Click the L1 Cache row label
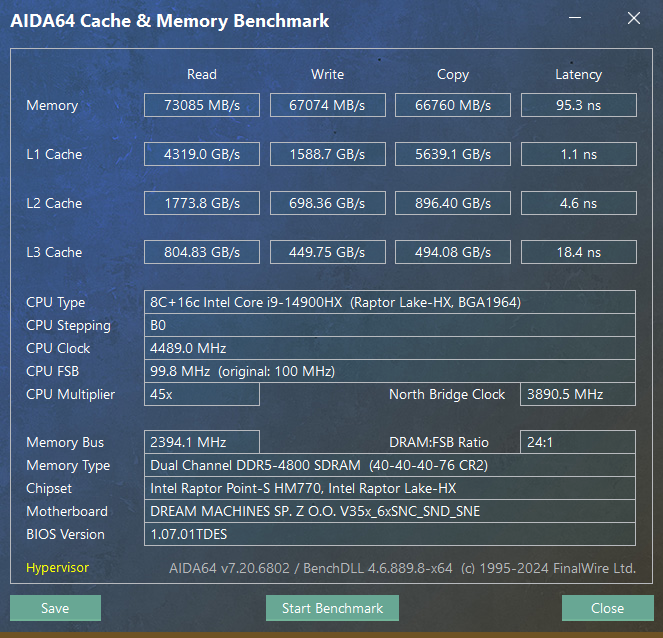The width and height of the screenshot is (663, 638). pyautogui.click(x=54, y=154)
